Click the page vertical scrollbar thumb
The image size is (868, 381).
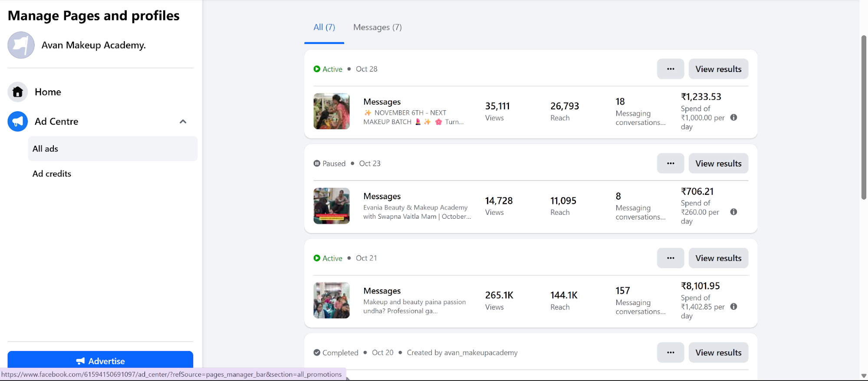(864, 117)
